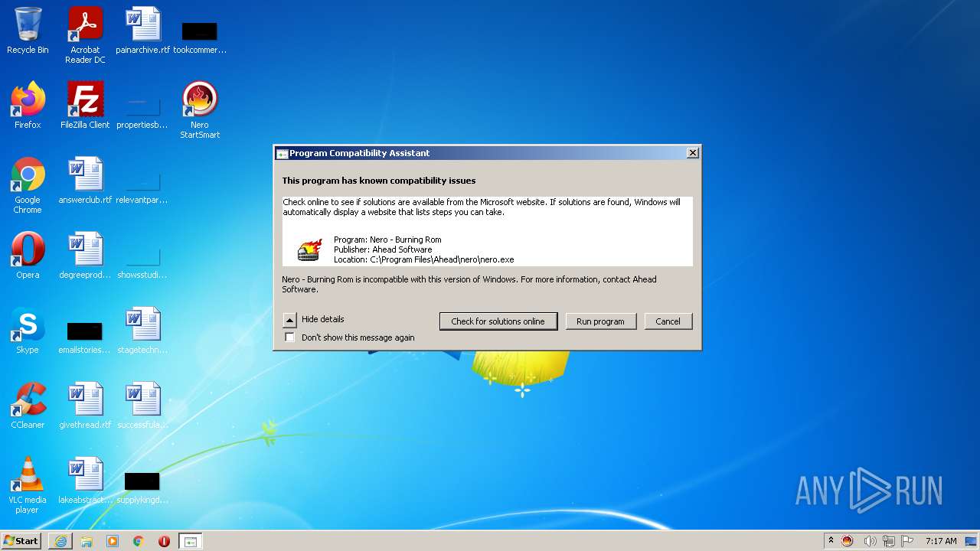Open the FileZilla Client shortcut

pyautogui.click(x=85, y=106)
